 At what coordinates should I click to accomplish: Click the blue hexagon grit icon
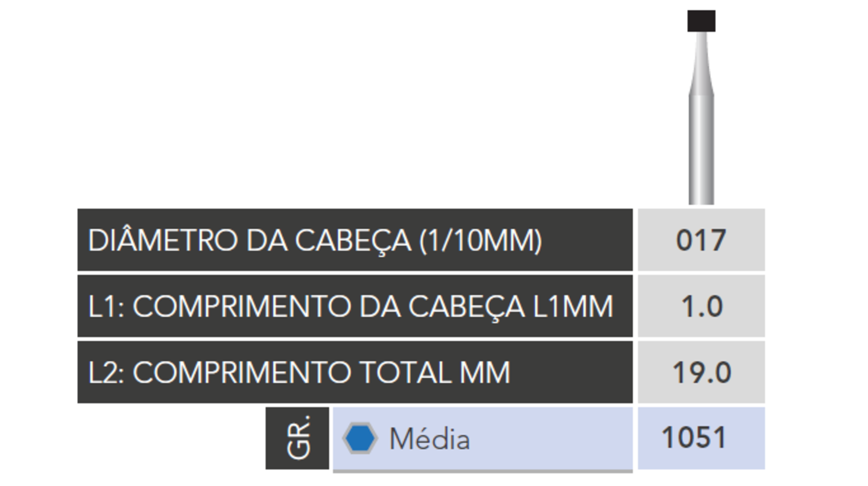click(x=360, y=438)
